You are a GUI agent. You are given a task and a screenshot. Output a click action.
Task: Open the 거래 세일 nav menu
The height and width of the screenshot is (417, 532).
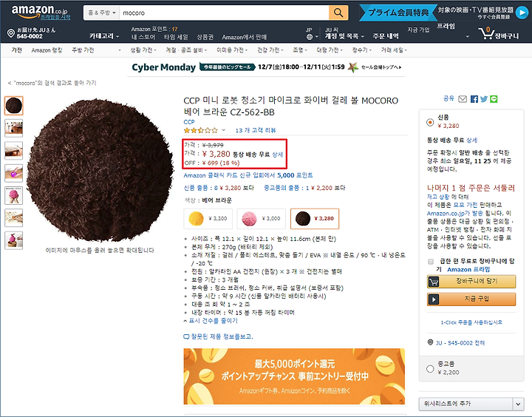tap(394, 50)
